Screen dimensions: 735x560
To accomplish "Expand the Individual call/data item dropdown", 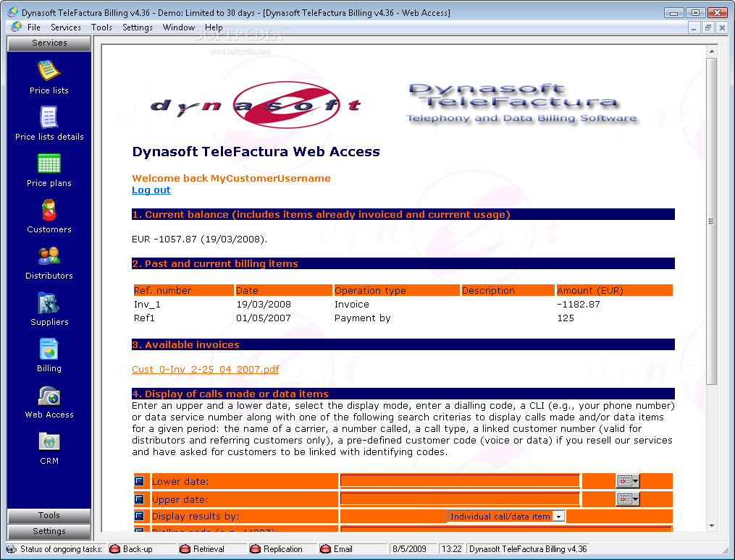I will 558,517.
